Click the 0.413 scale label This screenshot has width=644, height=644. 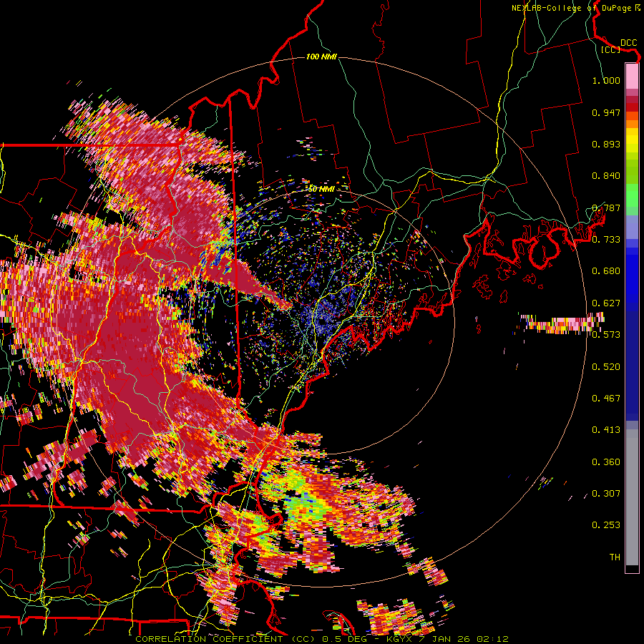coord(606,430)
